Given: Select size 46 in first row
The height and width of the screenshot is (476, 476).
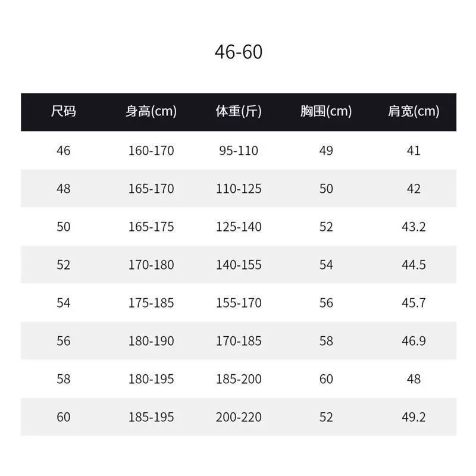Looking at the screenshot, I should click(x=64, y=151).
